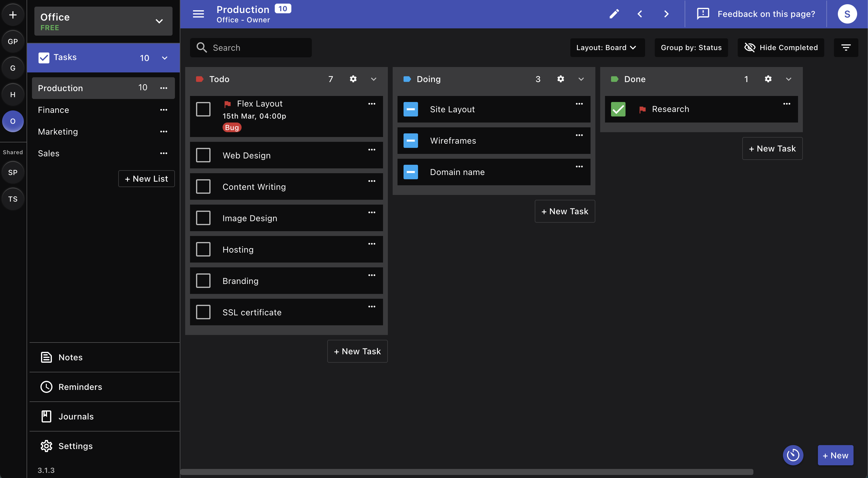Check the Hosting task checkbox

tap(203, 250)
